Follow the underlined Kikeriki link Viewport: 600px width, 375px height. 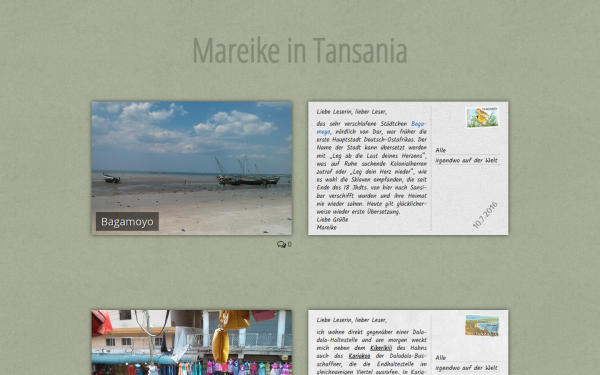[381, 348]
